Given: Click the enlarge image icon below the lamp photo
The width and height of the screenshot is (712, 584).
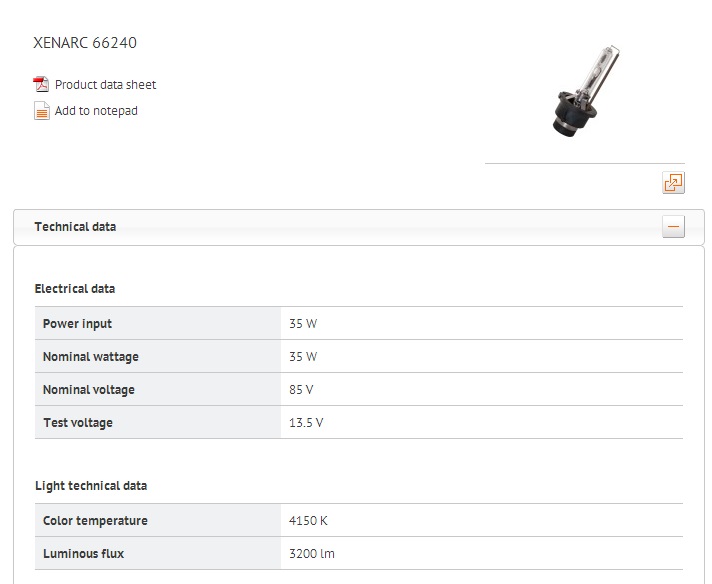Looking at the screenshot, I should (673, 183).
